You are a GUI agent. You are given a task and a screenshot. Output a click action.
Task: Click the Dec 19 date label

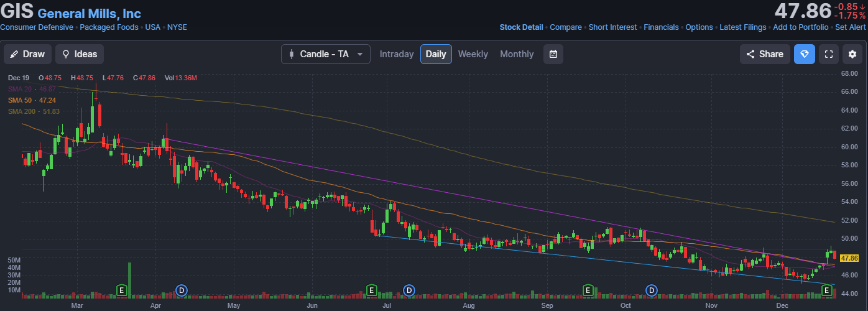[x=19, y=78]
